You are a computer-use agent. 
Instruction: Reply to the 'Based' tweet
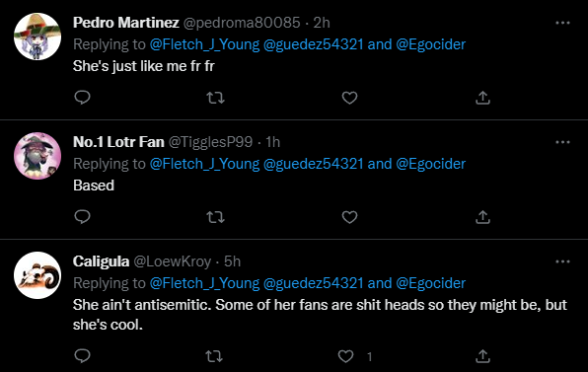click(x=83, y=217)
